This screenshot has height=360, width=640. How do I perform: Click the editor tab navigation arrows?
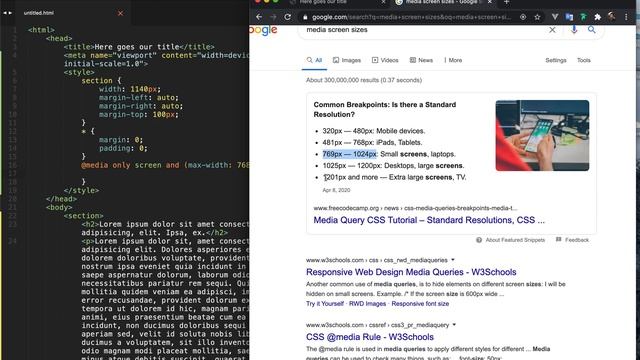(x=7, y=13)
